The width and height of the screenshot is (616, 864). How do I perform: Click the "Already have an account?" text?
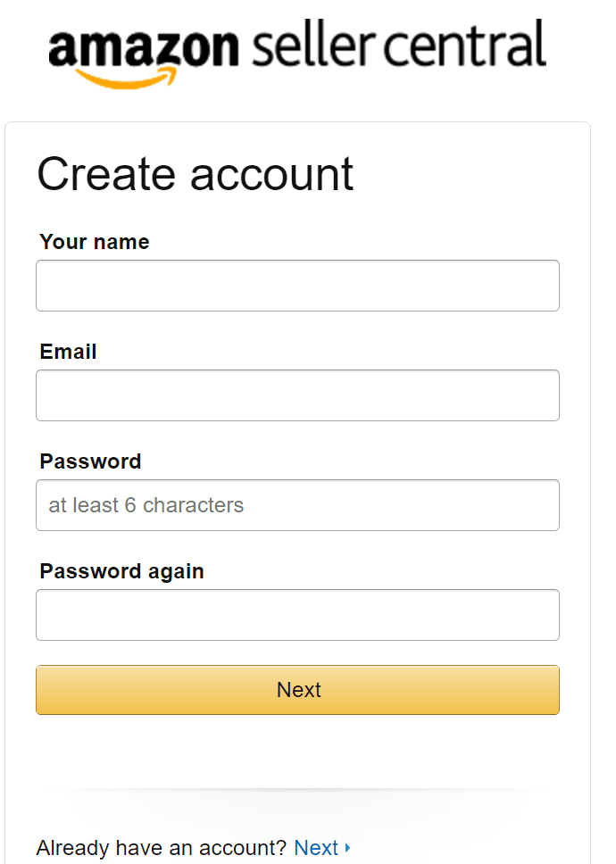[161, 848]
